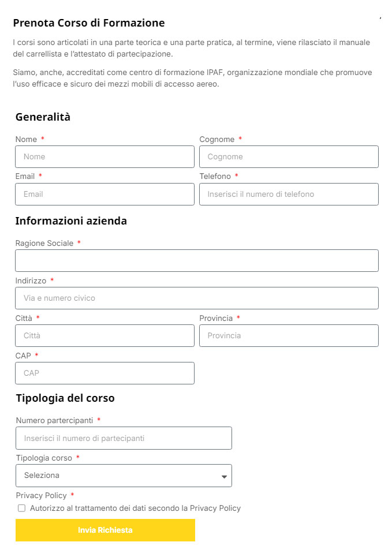The image size is (392, 557).
Task: Focus the Città input field
Action: tap(104, 335)
